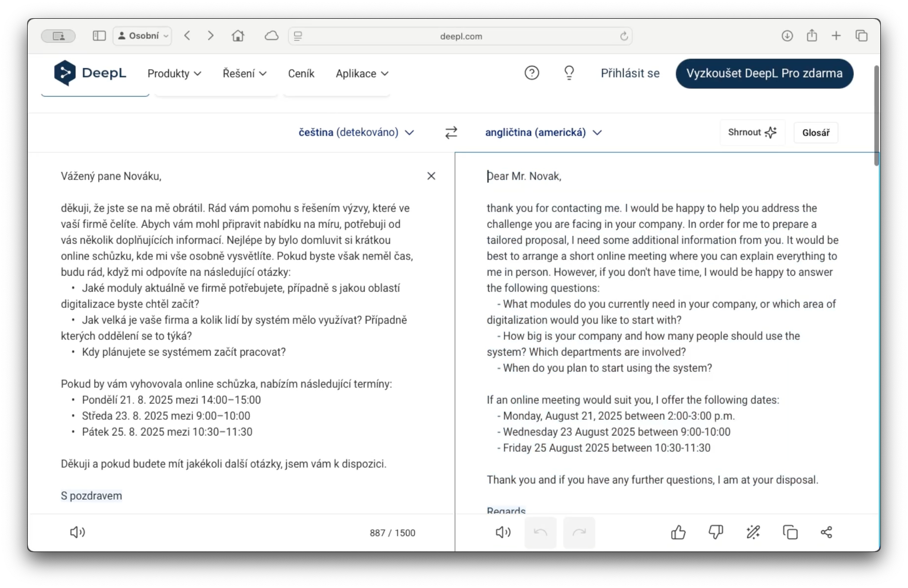Share the translation
This screenshot has height=588, width=908.
click(x=827, y=532)
